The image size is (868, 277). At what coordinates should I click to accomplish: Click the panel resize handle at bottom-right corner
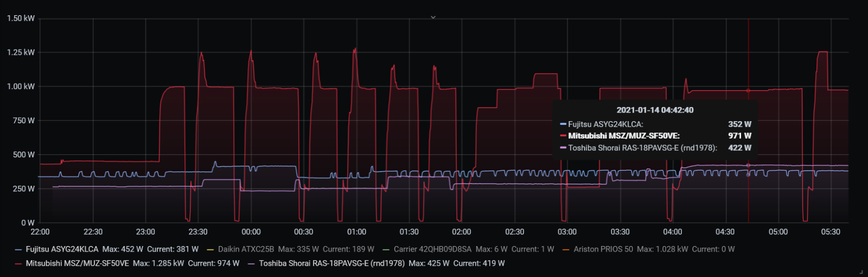(x=861, y=271)
